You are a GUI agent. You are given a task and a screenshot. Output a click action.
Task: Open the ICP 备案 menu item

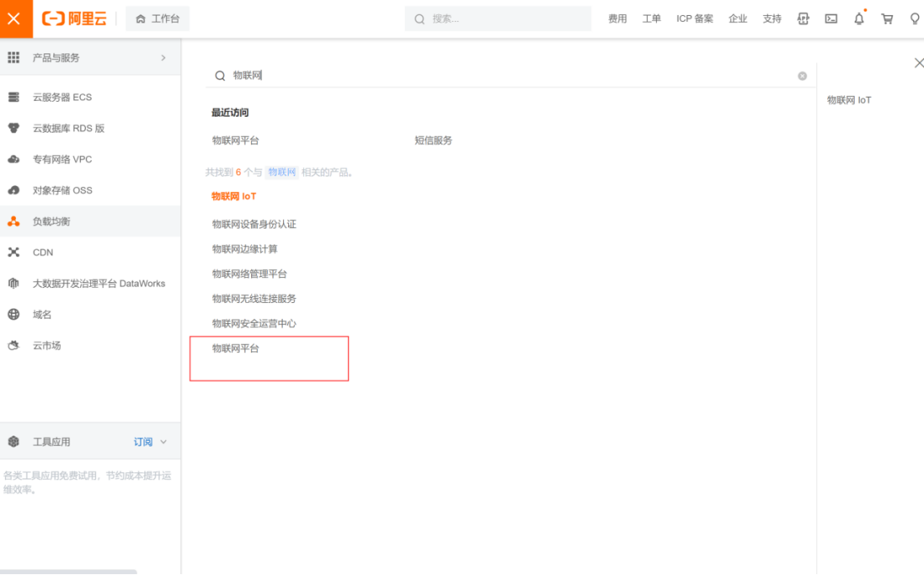coord(694,18)
